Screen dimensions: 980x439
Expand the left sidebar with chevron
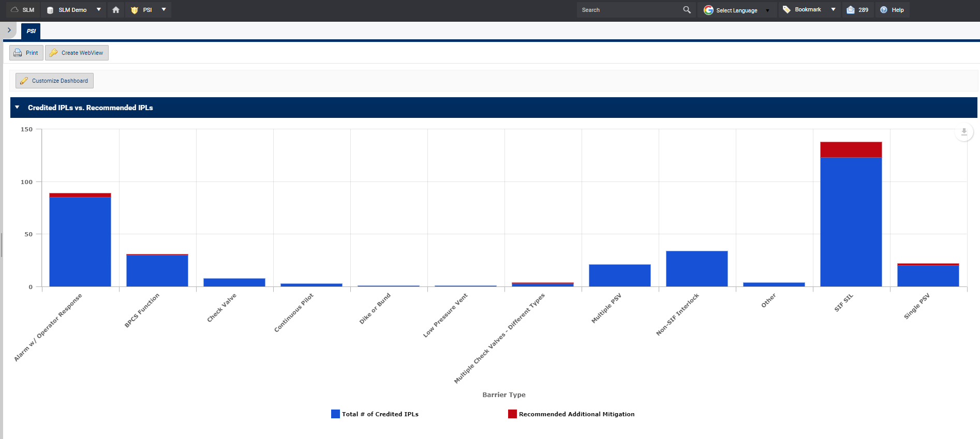(x=9, y=31)
